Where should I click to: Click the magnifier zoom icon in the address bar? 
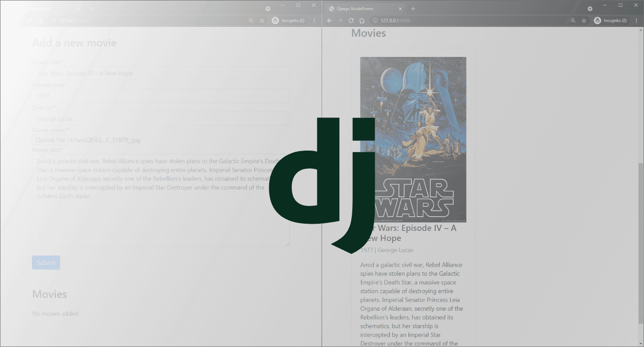pos(573,20)
